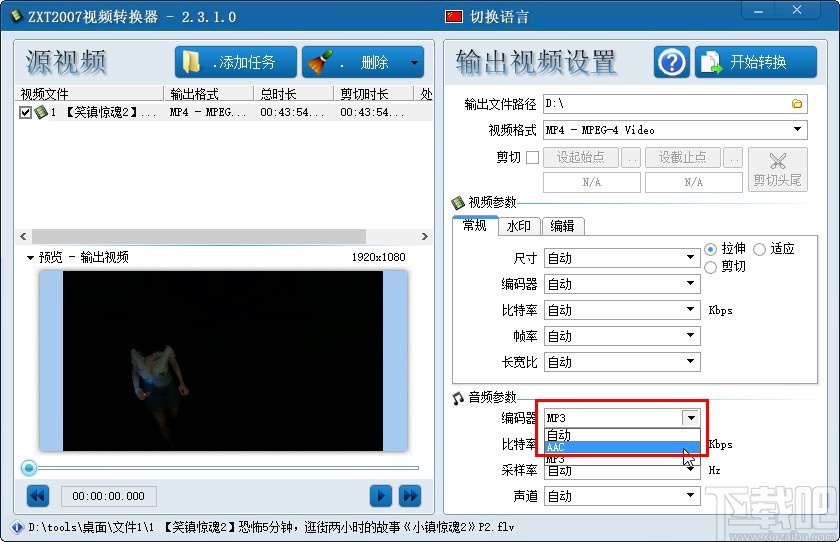Image resolution: width=840 pixels, height=542 pixels.
Task: Click the 剪切时长 column header
Action: 374,94
